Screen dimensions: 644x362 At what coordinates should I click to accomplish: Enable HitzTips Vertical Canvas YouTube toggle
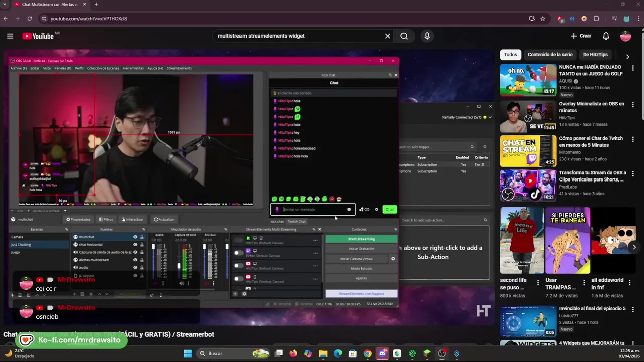tap(238, 278)
